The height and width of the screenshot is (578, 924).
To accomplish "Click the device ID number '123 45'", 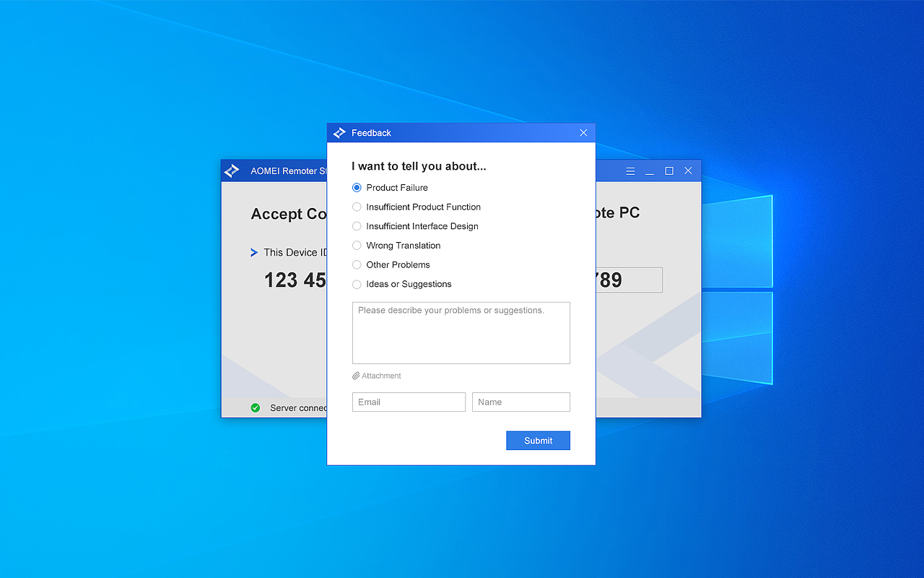I will (x=295, y=280).
